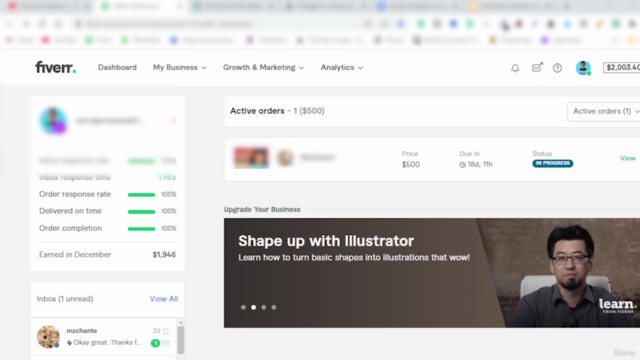640x360 pixels.
Task: Click the Order response rate label
Action: pos(75,194)
